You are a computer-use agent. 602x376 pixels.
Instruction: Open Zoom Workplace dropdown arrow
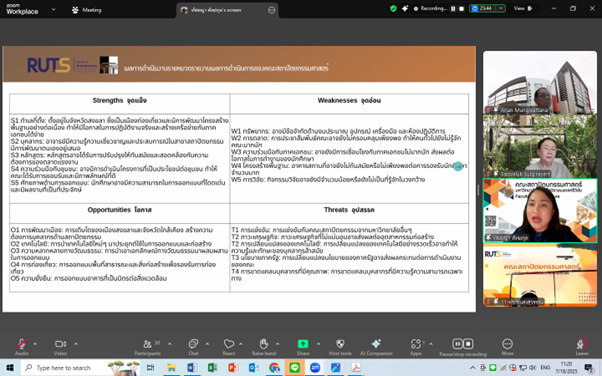(x=53, y=9)
